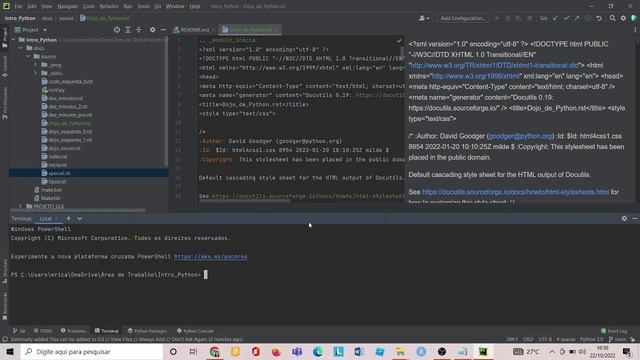Add a new terminal session tab
Viewport: 640px width, 360px height.
click(68, 218)
